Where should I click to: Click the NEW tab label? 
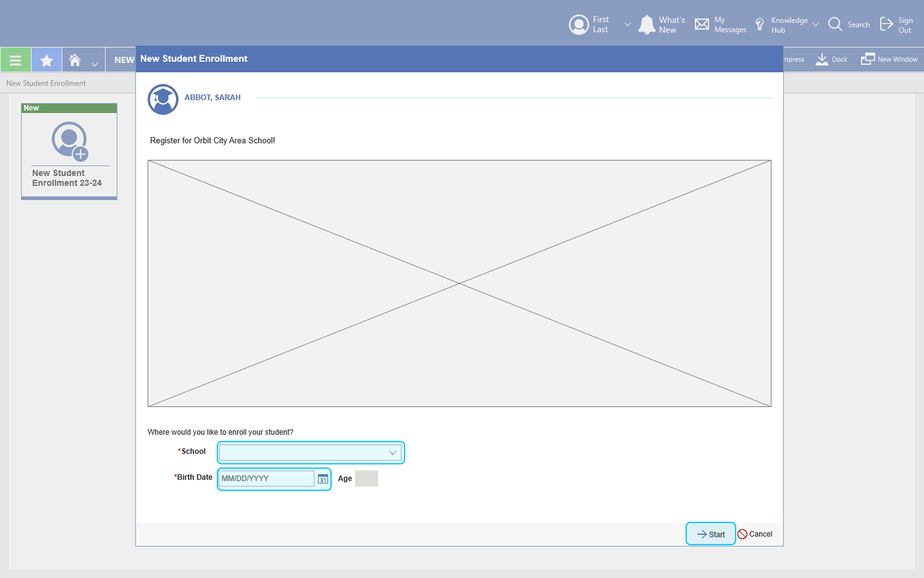click(124, 60)
